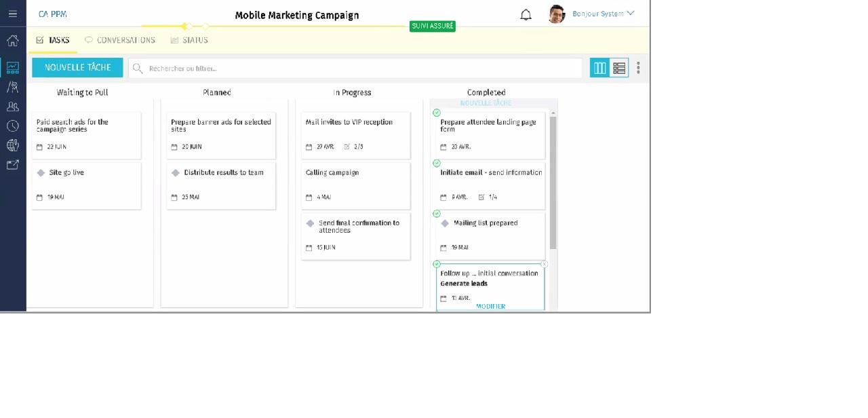
Task: Open the notifications bell
Action: click(x=526, y=14)
